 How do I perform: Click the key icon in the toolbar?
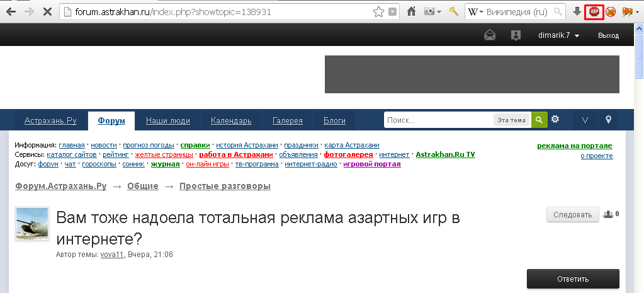click(x=453, y=11)
